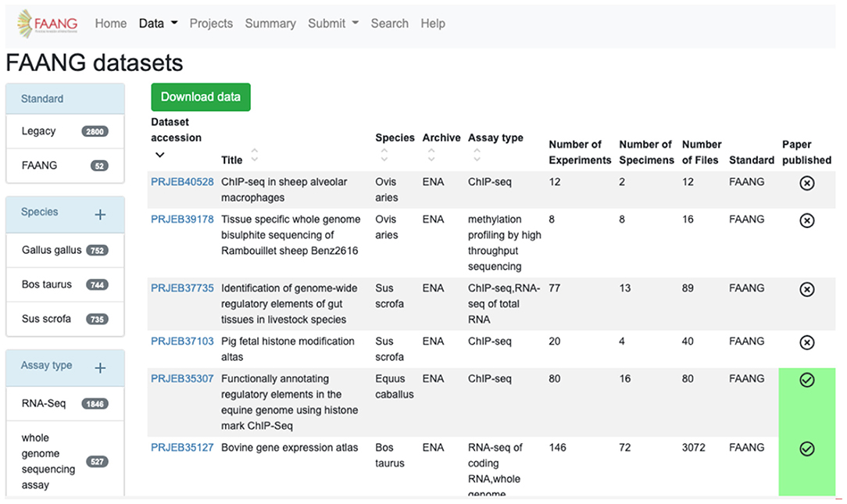Screen dimensions: 847x504
Task: Open the Help page
Action: (x=433, y=23)
